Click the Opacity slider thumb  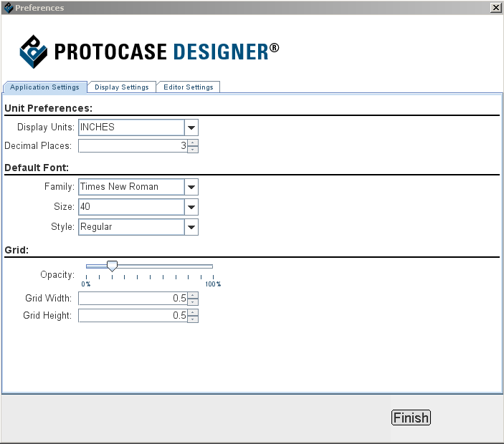(112, 266)
